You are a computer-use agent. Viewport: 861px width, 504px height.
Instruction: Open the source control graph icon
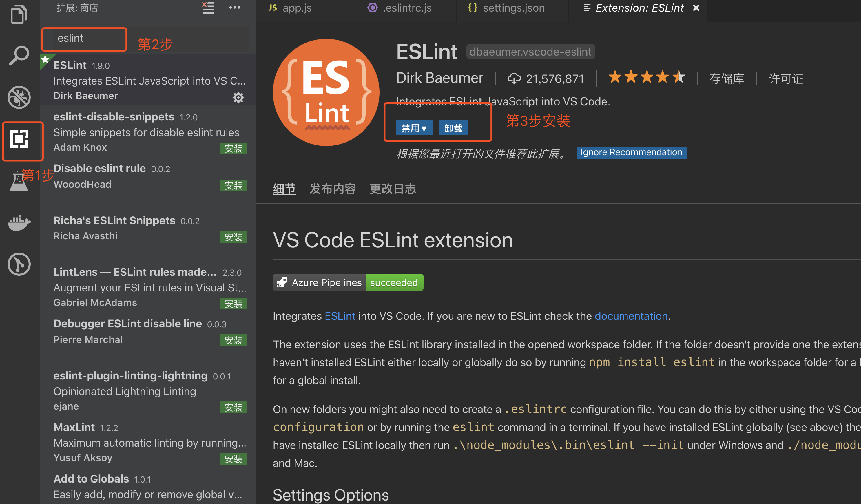click(x=19, y=264)
